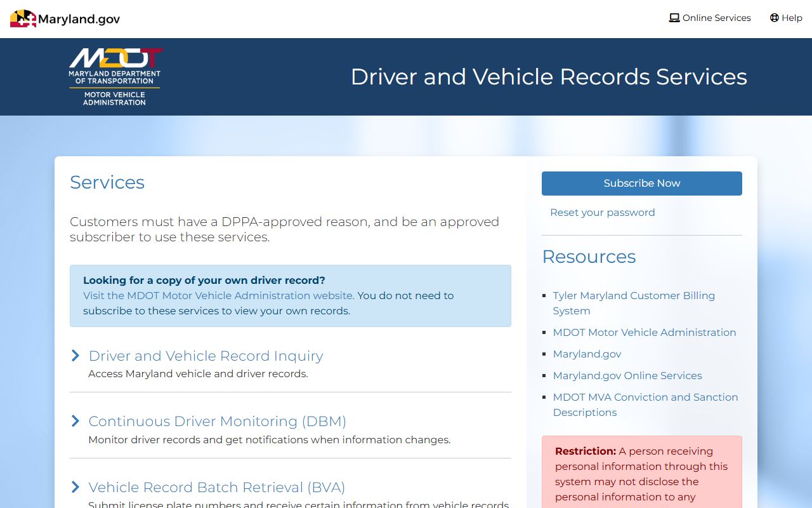The image size is (812, 508).
Task: Click the Maryland.gov flag logo
Action: tap(23, 18)
